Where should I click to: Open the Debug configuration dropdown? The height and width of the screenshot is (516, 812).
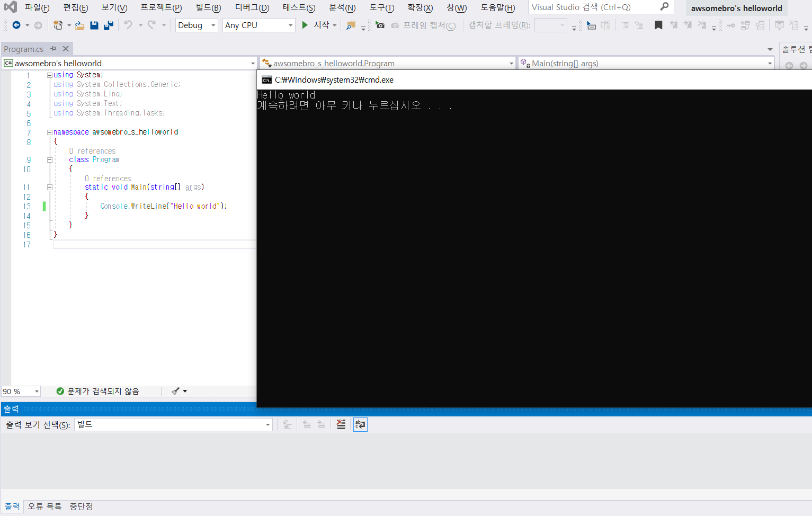(197, 25)
